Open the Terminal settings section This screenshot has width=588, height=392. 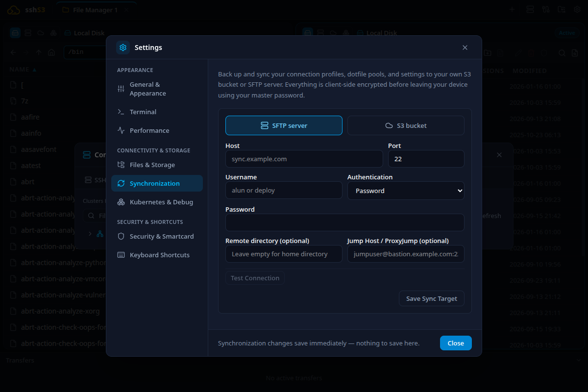pyautogui.click(x=157, y=112)
